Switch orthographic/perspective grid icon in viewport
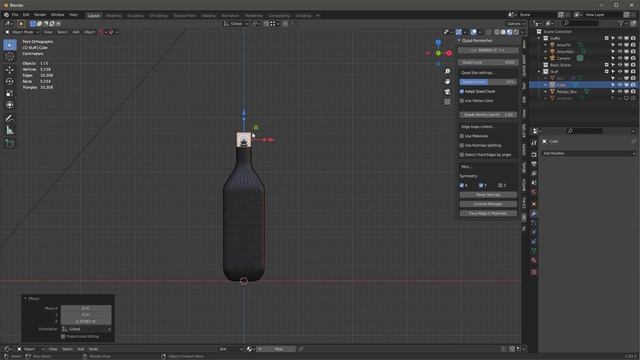Image resolution: width=640 pixels, height=360 pixels. pos(447,102)
